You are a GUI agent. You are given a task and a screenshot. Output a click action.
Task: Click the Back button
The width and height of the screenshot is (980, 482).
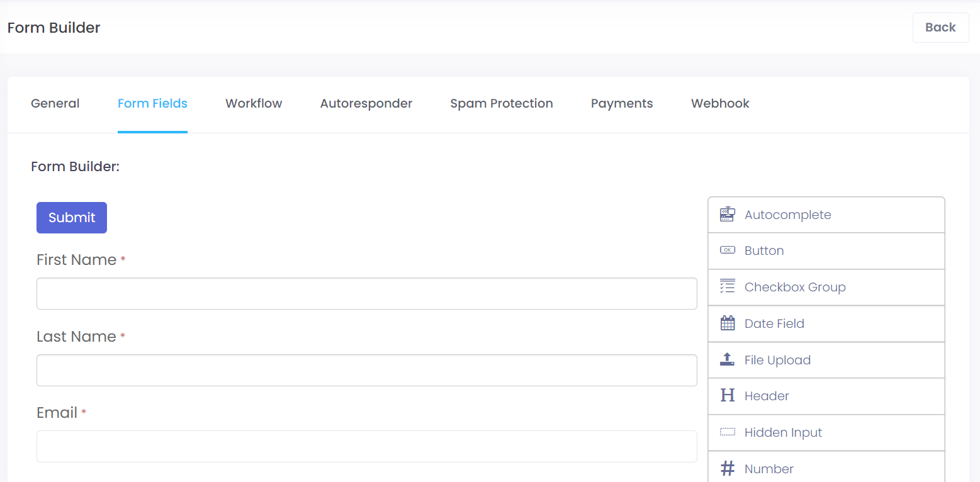[x=940, y=28]
